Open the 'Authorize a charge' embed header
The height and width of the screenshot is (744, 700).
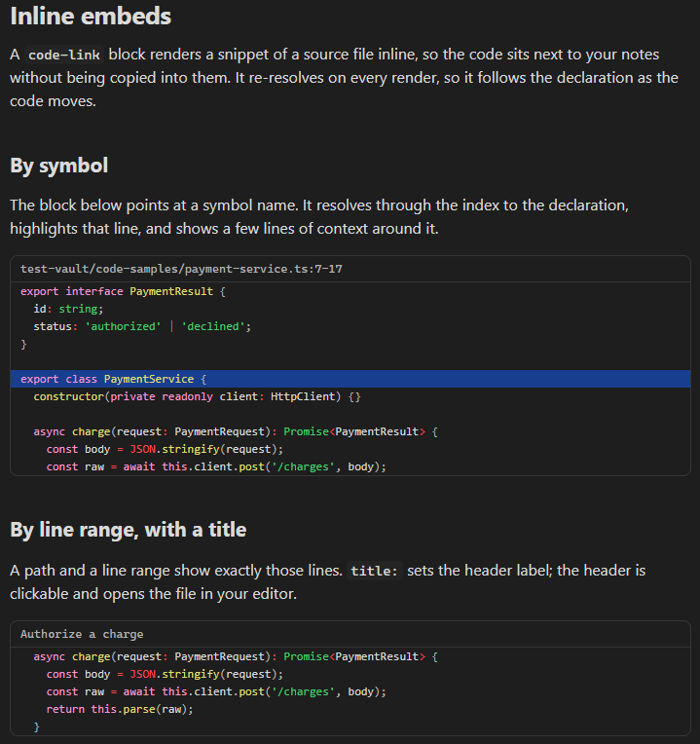(x=350, y=634)
